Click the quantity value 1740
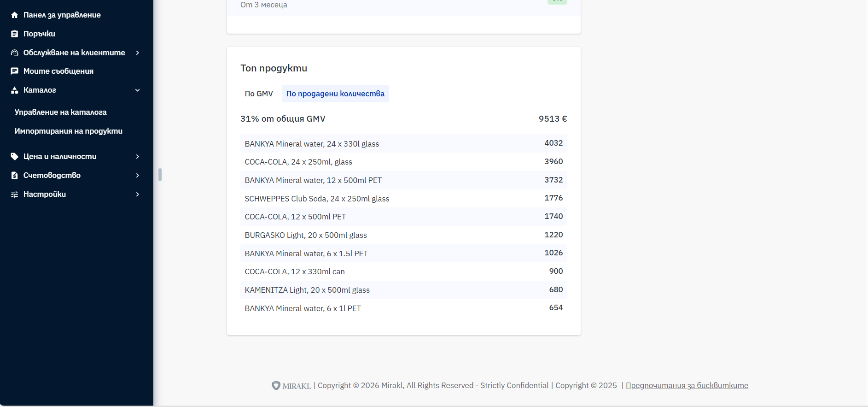Viewport: 868px width, 407px height. tap(553, 216)
